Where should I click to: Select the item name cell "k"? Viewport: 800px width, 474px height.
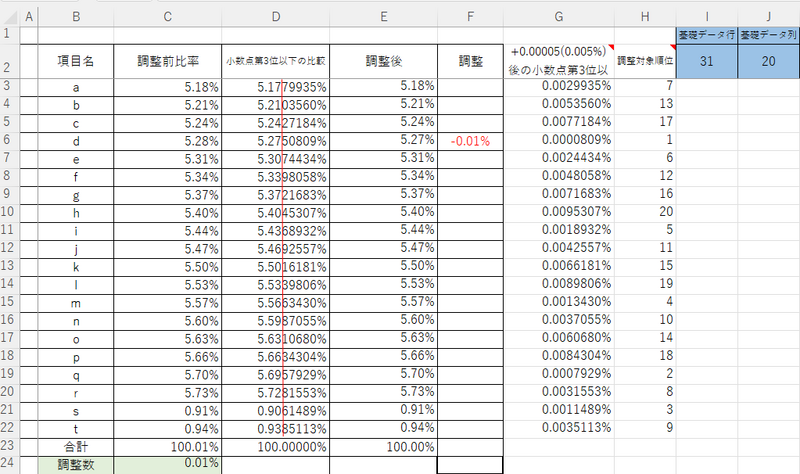click(x=76, y=267)
